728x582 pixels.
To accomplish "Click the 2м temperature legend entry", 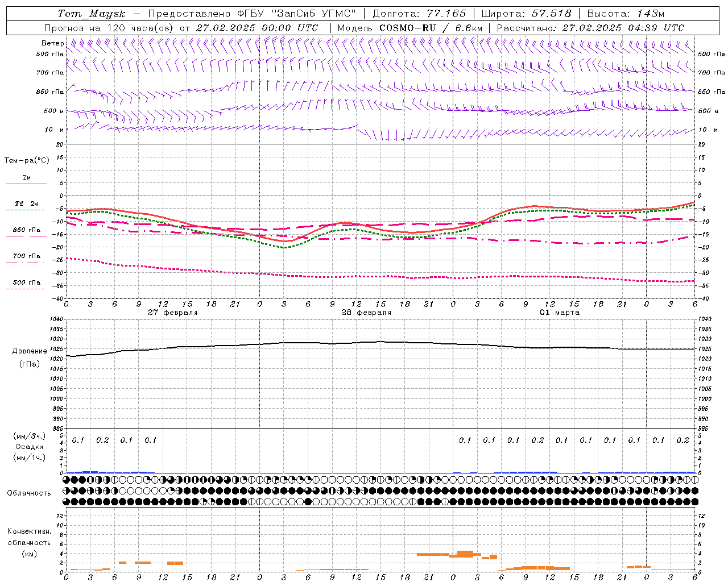I will [x=27, y=177].
